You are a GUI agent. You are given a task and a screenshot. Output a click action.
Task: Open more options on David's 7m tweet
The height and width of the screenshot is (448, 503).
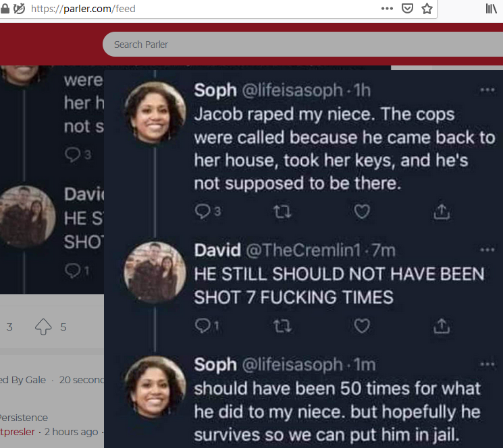pyautogui.click(x=487, y=250)
